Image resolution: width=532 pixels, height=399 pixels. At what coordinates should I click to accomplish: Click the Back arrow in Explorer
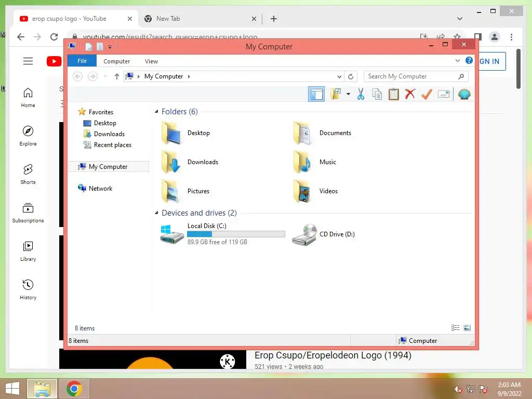point(78,76)
